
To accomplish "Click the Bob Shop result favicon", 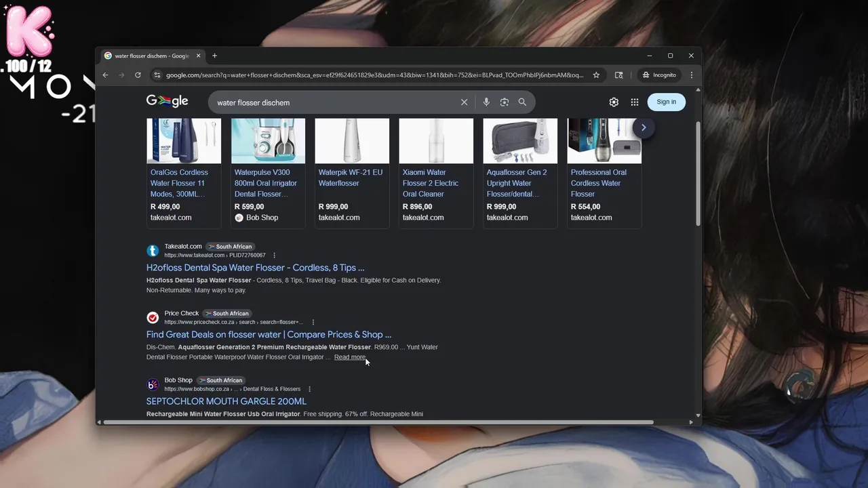I will click(153, 384).
